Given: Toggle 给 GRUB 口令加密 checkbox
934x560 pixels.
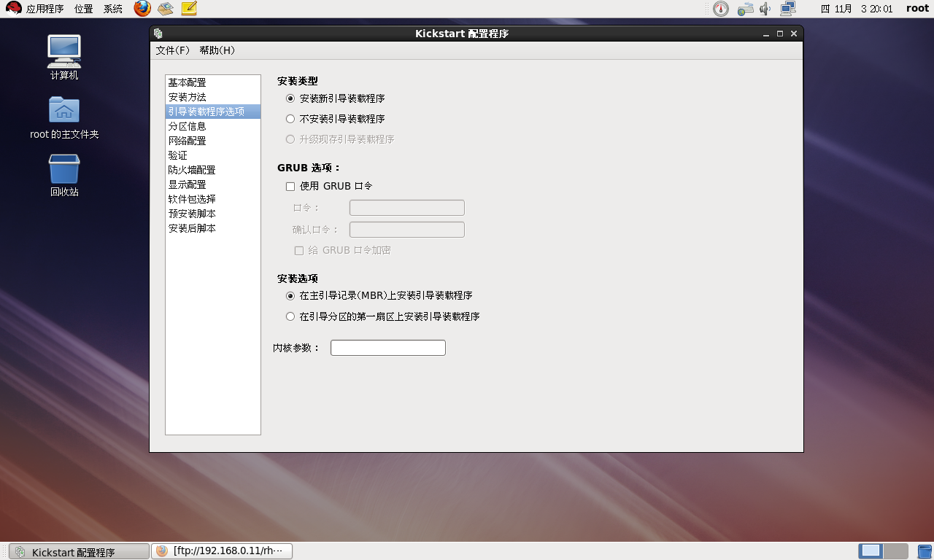Looking at the screenshot, I should (299, 251).
